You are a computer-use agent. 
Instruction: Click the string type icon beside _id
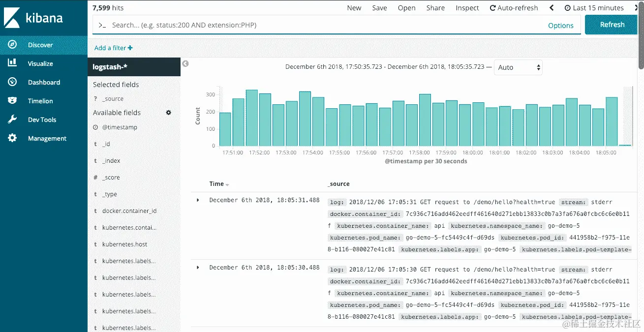[95, 144]
